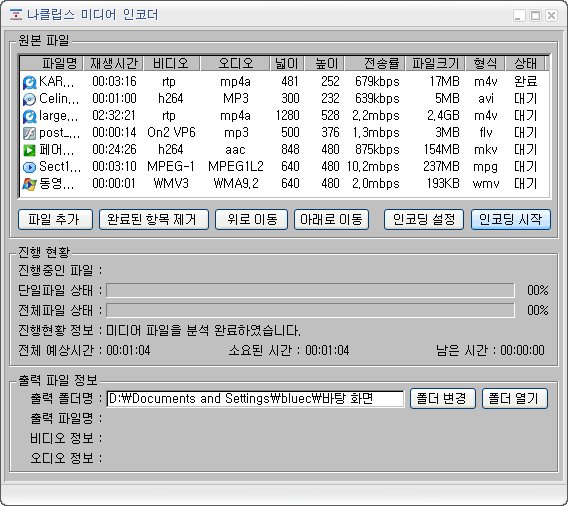Sort list by 재생시간 column header
The image size is (568, 506).
pos(113,63)
